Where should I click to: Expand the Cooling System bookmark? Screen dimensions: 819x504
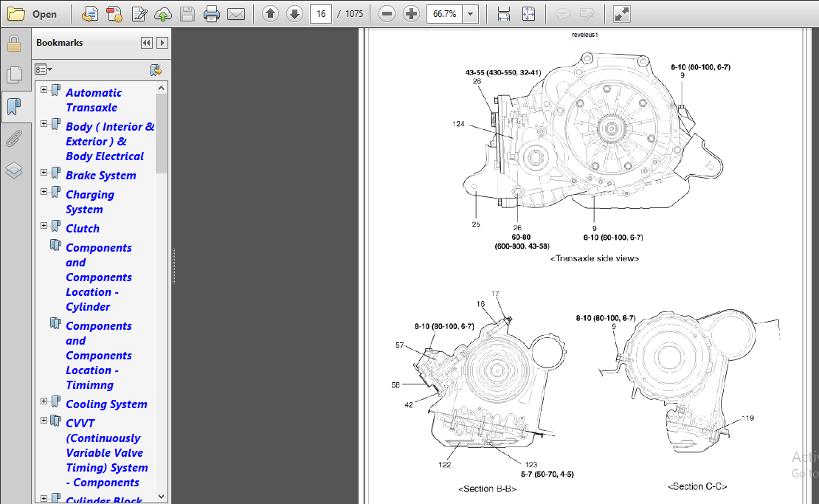[x=44, y=401]
